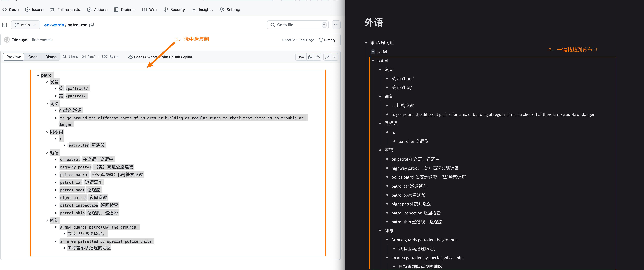Click the branch icon in main selector
Image resolution: width=644 pixels, height=270 pixels.
click(x=17, y=25)
